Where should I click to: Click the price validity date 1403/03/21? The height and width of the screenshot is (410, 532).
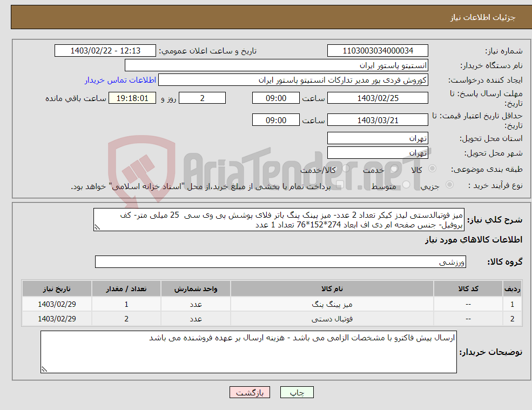pyautogui.click(x=378, y=120)
